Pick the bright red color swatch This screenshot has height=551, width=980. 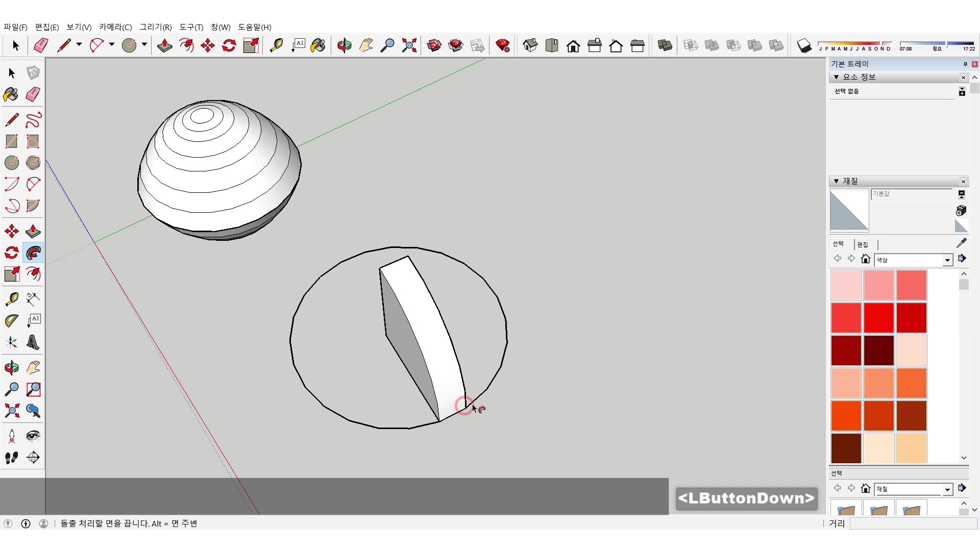(x=878, y=317)
